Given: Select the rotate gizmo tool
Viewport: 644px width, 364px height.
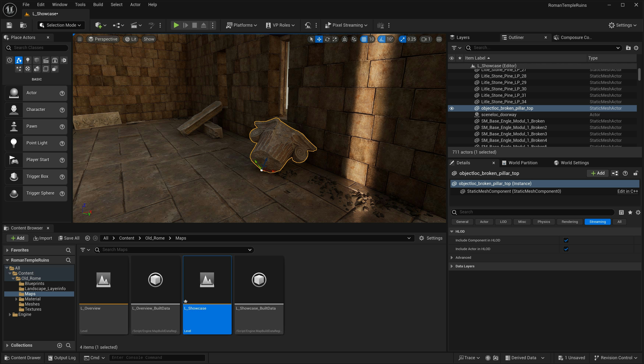Looking at the screenshot, I should [x=327, y=39].
